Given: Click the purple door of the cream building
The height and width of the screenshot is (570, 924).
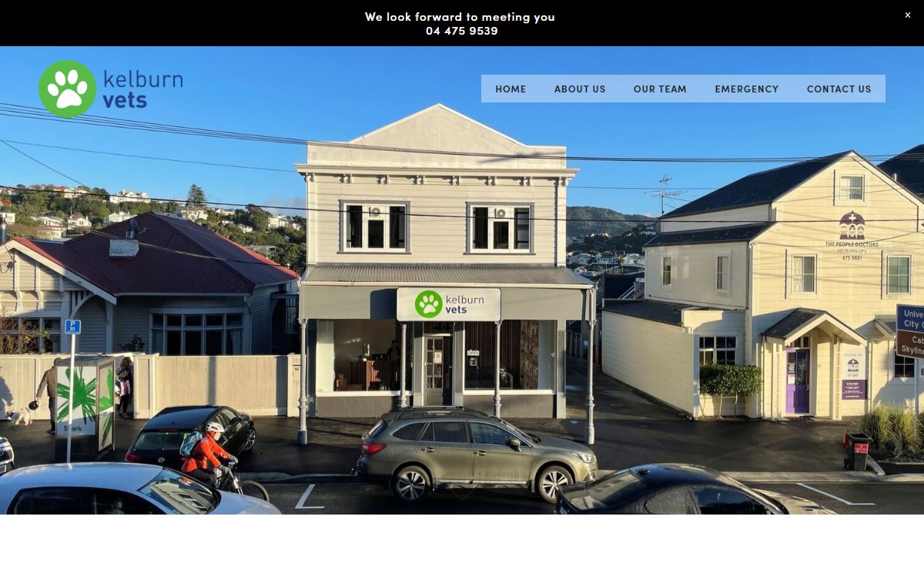Looking at the screenshot, I should tap(797, 381).
